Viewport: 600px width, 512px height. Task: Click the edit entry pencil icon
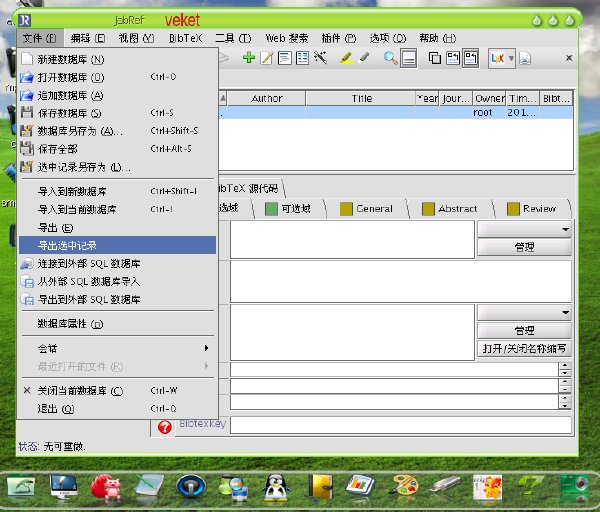[x=266, y=58]
